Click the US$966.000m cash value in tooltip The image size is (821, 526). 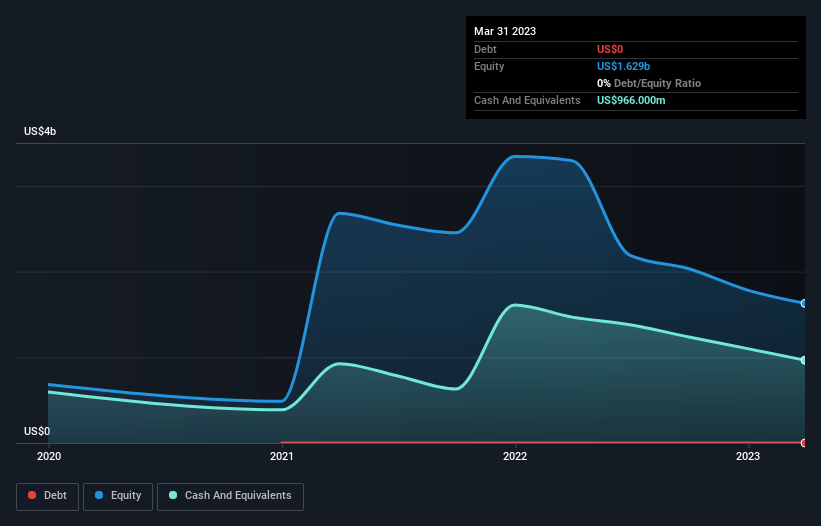coord(631,100)
